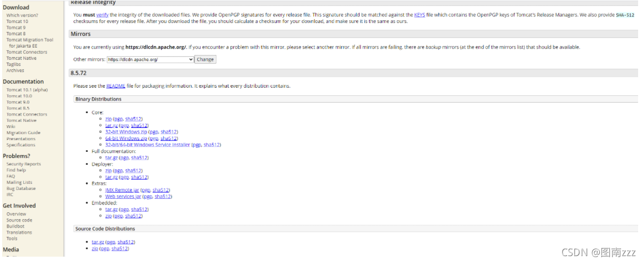Click the Change mirror button
Viewport: 644px width, 262px height.
point(205,59)
